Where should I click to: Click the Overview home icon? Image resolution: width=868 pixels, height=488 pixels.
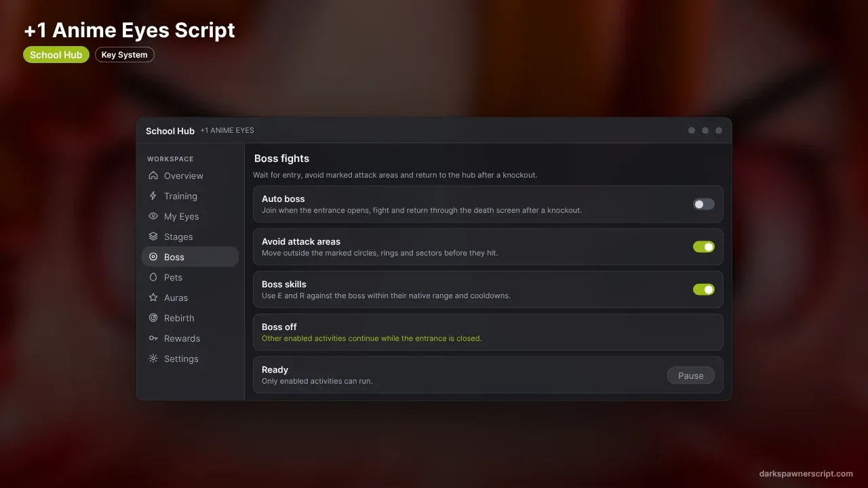[x=153, y=176]
